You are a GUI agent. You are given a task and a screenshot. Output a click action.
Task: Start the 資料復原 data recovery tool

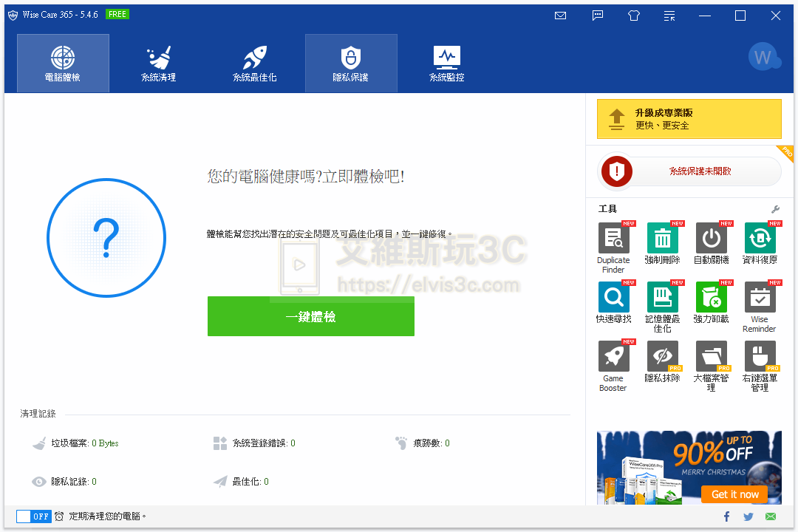coord(759,239)
